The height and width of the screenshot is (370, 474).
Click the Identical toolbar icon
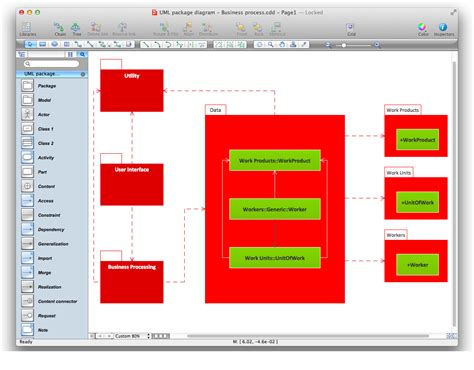(x=277, y=29)
